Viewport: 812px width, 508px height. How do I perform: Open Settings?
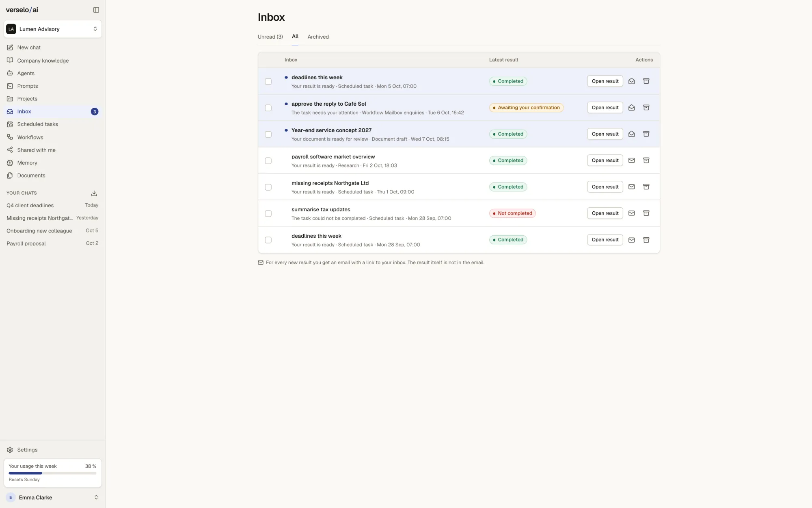[53, 450]
